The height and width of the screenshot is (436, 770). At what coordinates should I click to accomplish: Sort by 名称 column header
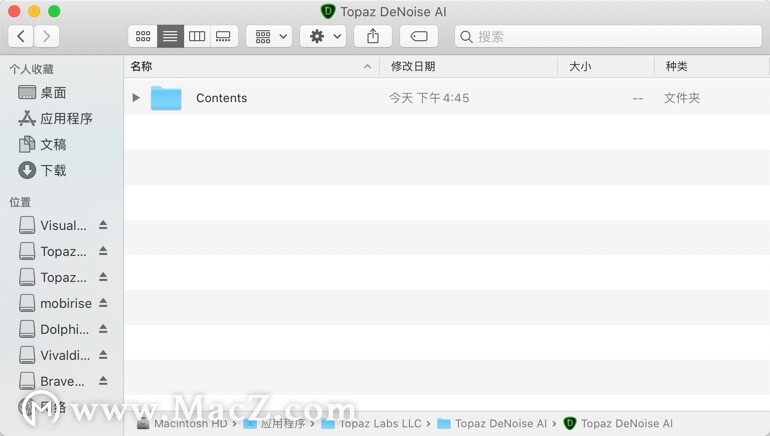(x=251, y=66)
